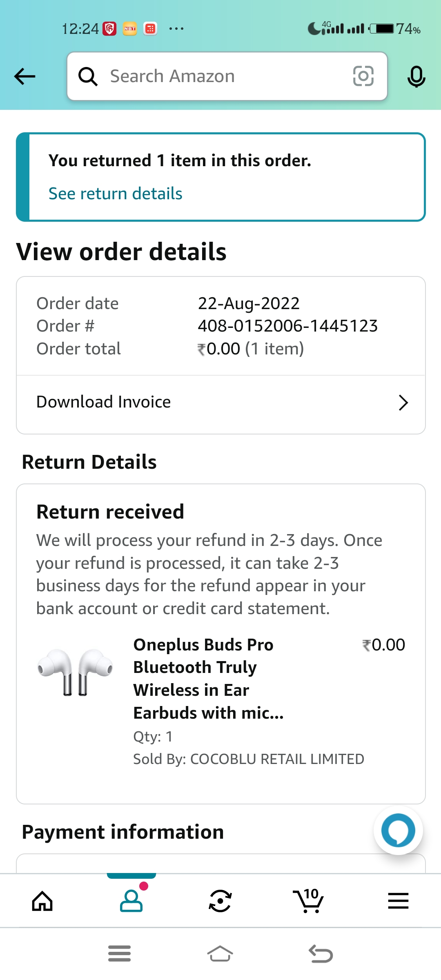
Task: Open Oneplus Buds Pro product title
Action: coord(208,679)
